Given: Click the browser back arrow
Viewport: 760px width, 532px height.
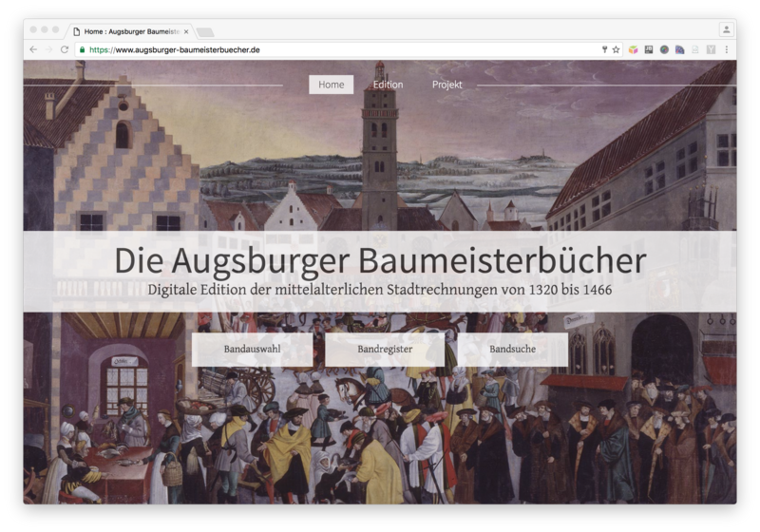Looking at the screenshot, I should coord(33,49).
